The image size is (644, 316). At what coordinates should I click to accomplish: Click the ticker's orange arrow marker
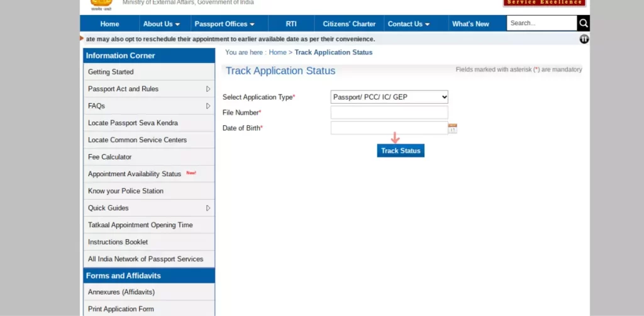82,38
